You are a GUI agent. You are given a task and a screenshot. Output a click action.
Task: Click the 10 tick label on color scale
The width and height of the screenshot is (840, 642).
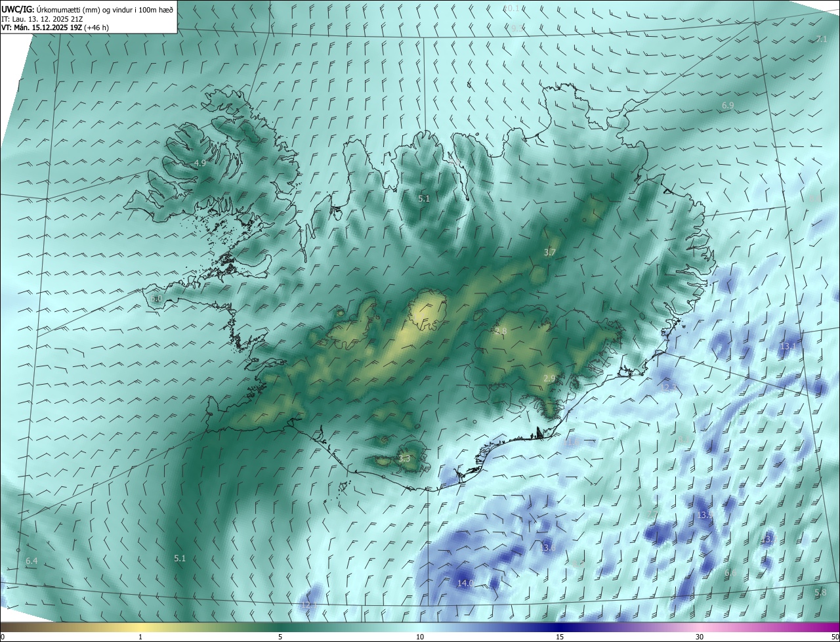coord(420,637)
